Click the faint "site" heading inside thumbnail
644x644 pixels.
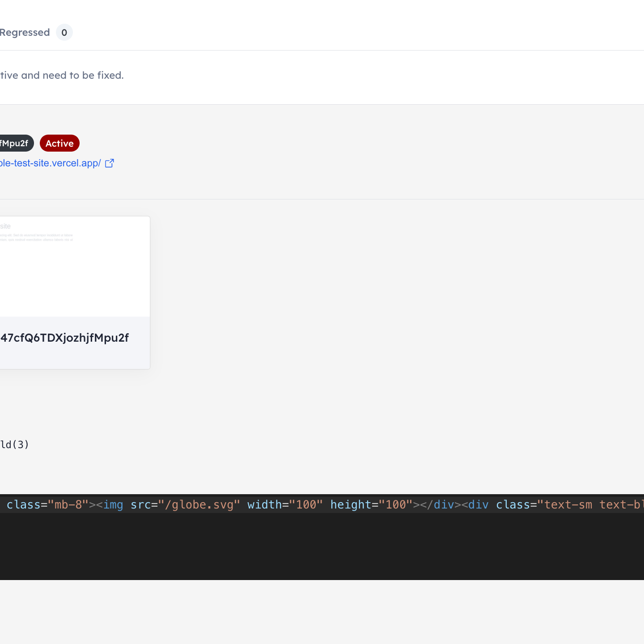[x=5, y=226]
